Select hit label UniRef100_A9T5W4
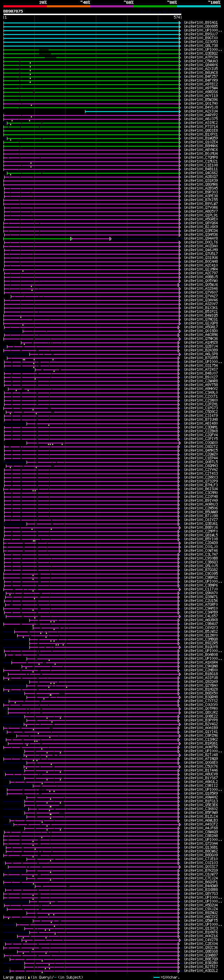The image size is (224, 980). (201, 88)
